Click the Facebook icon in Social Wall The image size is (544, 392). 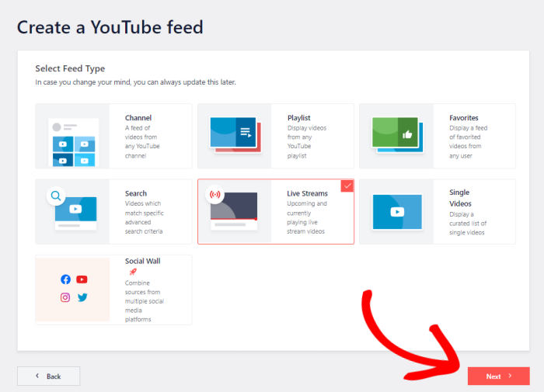click(65, 279)
